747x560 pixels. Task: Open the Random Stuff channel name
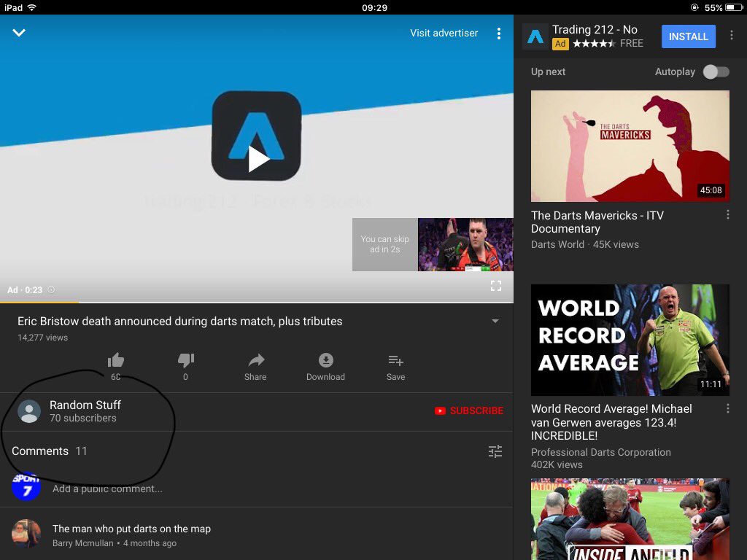pos(85,405)
